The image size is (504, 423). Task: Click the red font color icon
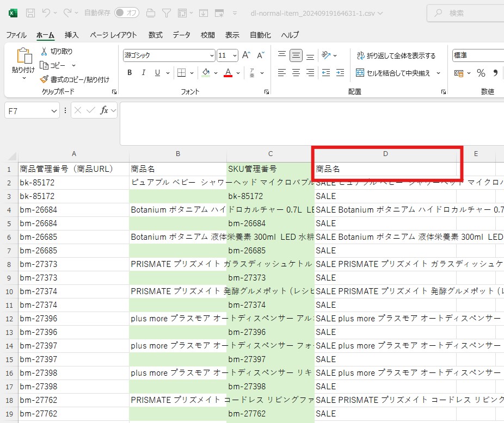click(228, 73)
